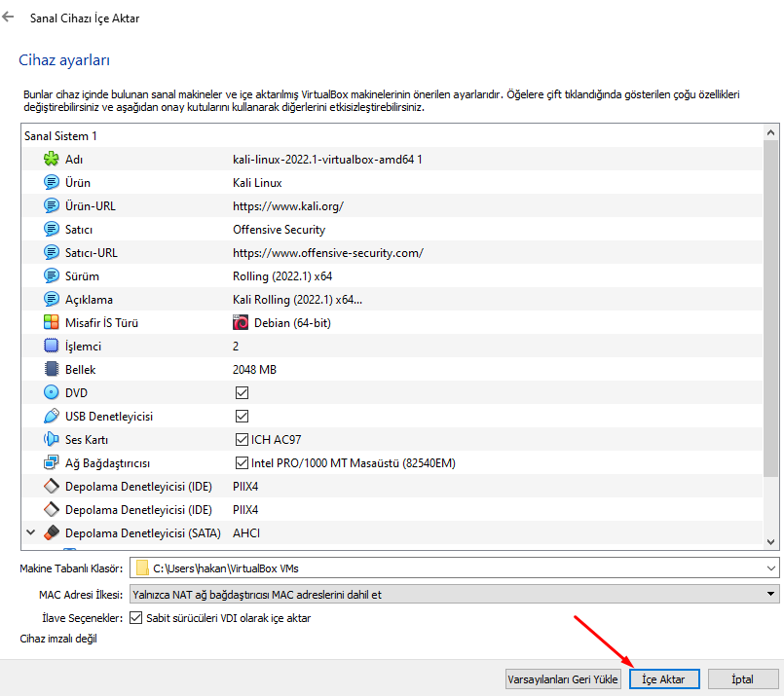Click the settings list scrollbar down arrow
The width and height of the screenshot is (784, 696).
tap(771, 541)
